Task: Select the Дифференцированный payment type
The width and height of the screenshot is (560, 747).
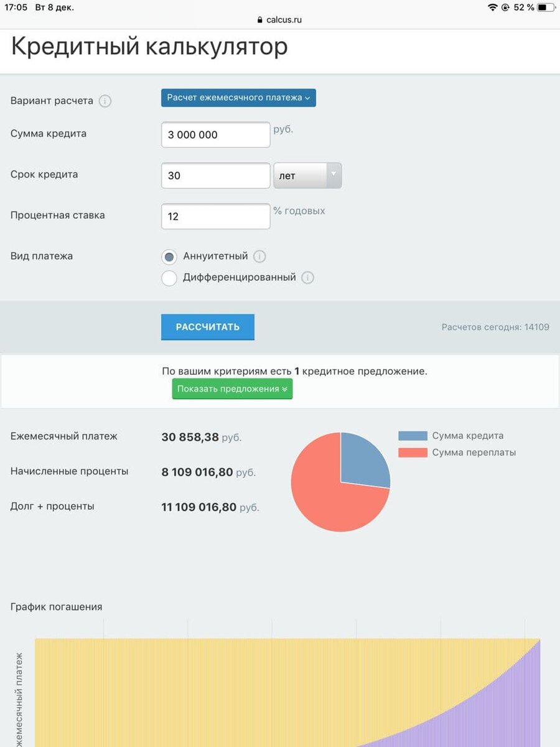Action: [x=169, y=278]
